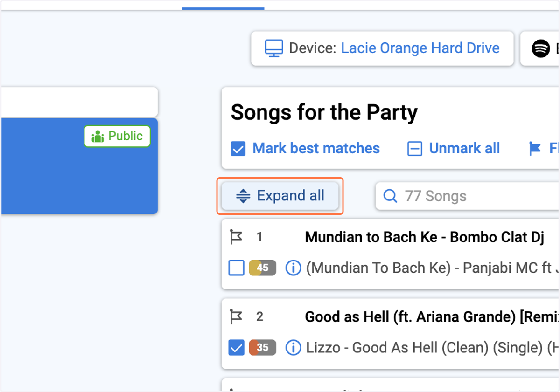Untick checkbox for Lizzo Good As Hell match
This screenshot has height=392, width=560.
(237, 348)
